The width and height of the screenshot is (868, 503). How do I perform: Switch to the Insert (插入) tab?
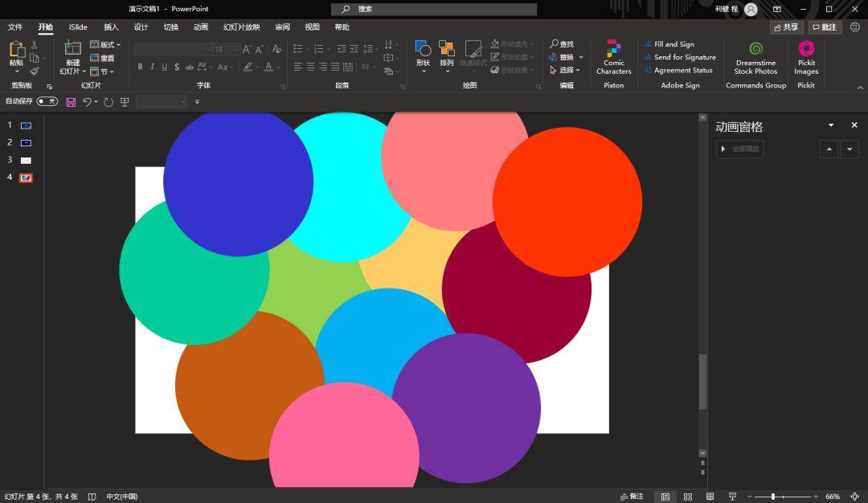tap(111, 27)
